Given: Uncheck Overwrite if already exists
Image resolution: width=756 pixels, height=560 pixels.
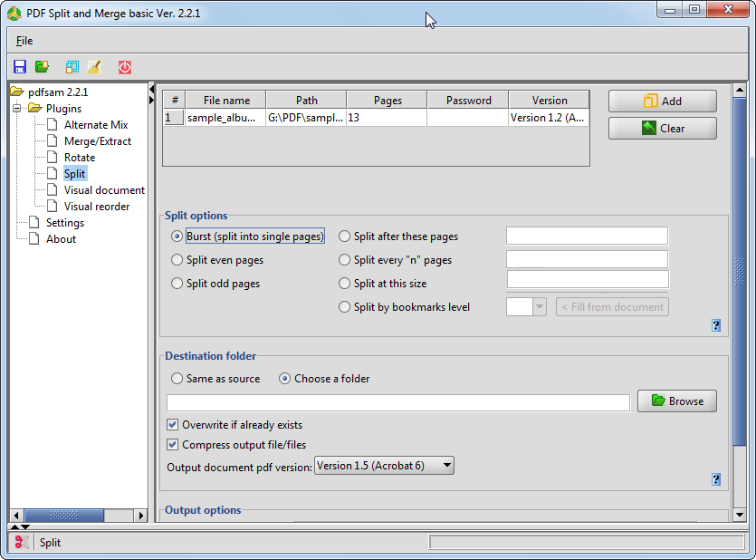Looking at the screenshot, I should (x=173, y=425).
